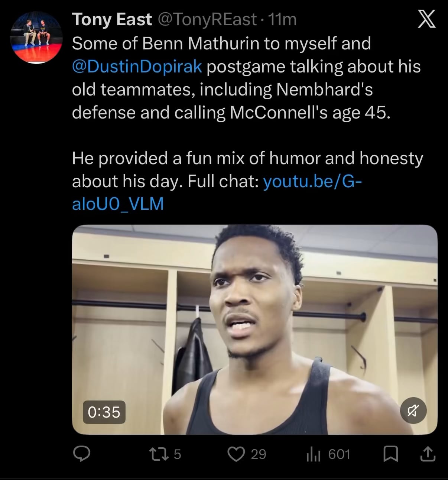Open the @TonyREast handle
This screenshot has width=448, height=480.
[207, 20]
